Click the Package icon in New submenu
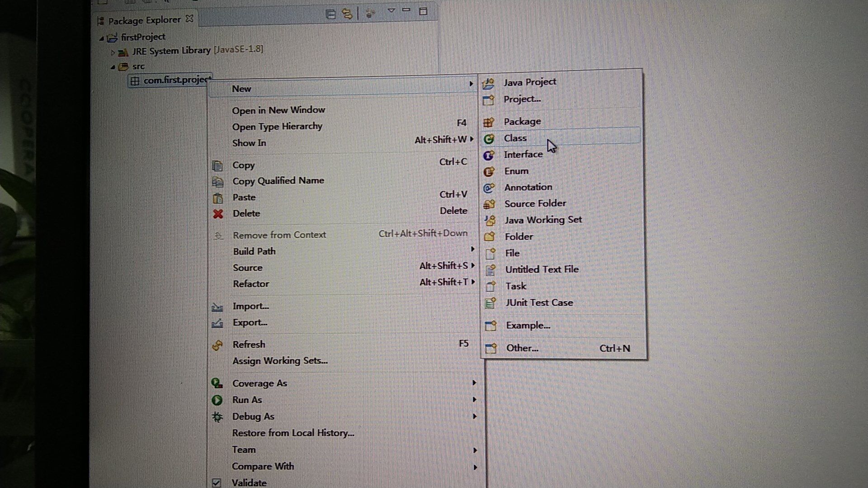This screenshot has height=488, width=868. 488,122
